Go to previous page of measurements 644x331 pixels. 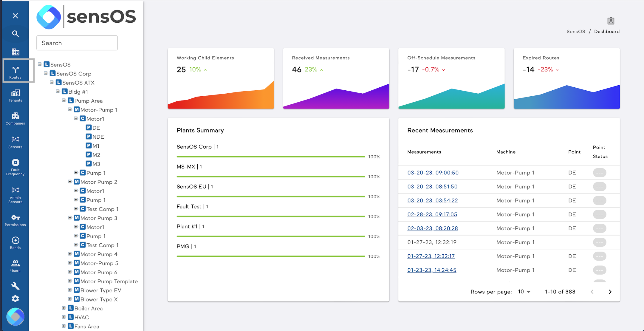click(x=592, y=292)
